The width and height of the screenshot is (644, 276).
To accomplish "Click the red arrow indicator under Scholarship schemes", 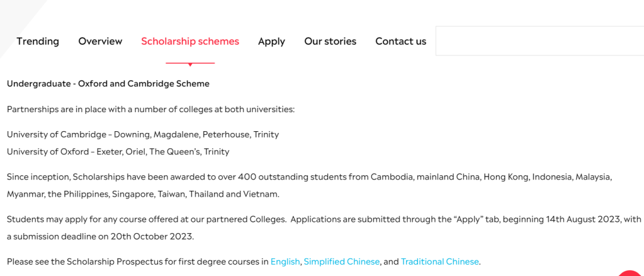I will (x=190, y=64).
